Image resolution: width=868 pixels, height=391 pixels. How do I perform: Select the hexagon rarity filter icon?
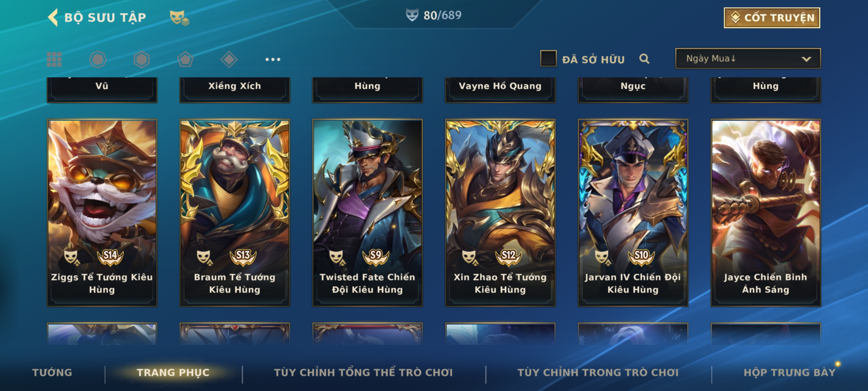tap(141, 59)
